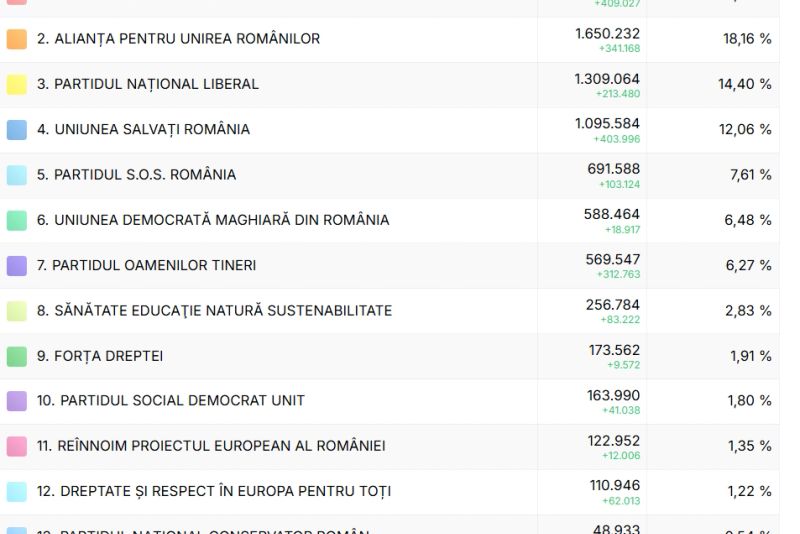Open Uniunea Salvați România party entry

coord(144,129)
